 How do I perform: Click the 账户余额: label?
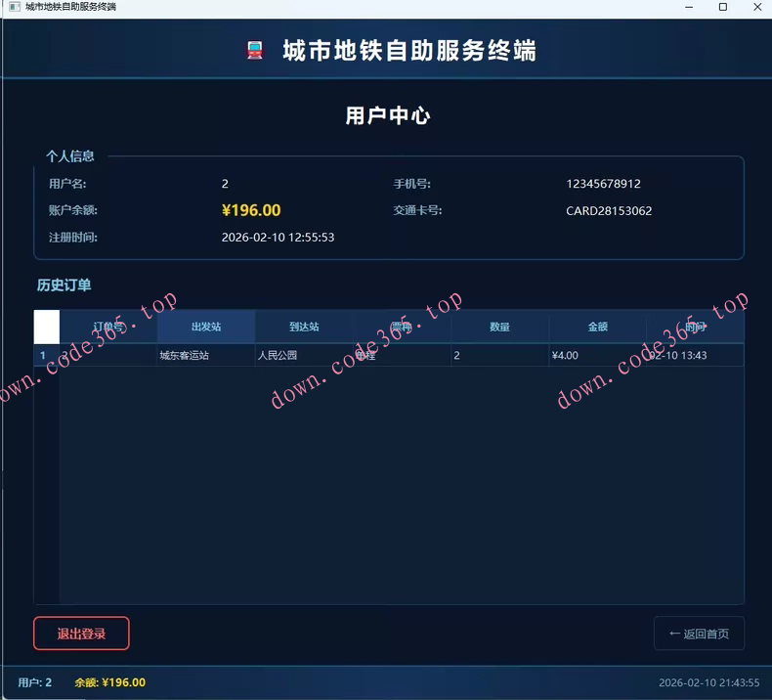tap(73, 210)
